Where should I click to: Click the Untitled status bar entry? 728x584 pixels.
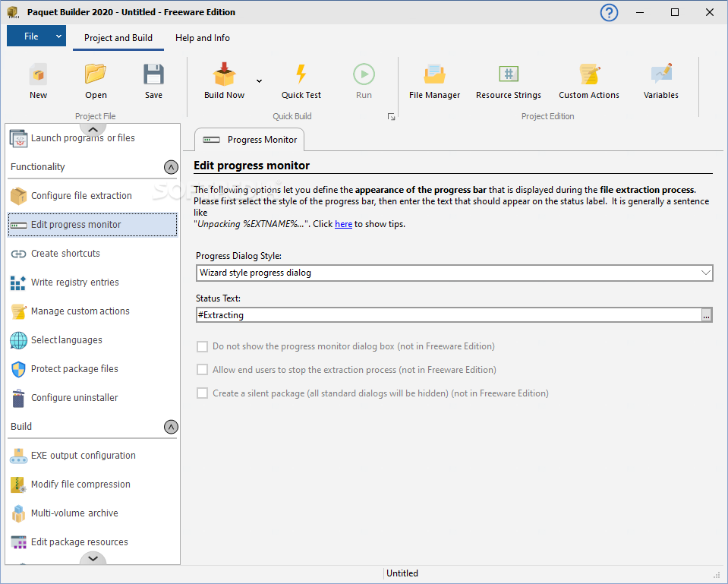[402, 573]
